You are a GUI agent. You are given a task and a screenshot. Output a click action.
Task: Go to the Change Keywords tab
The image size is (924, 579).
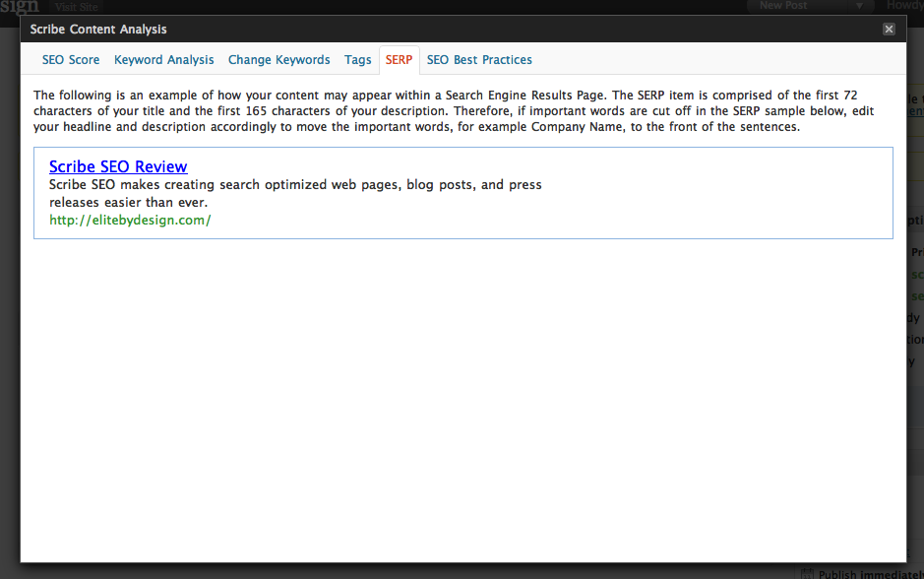[278, 59]
